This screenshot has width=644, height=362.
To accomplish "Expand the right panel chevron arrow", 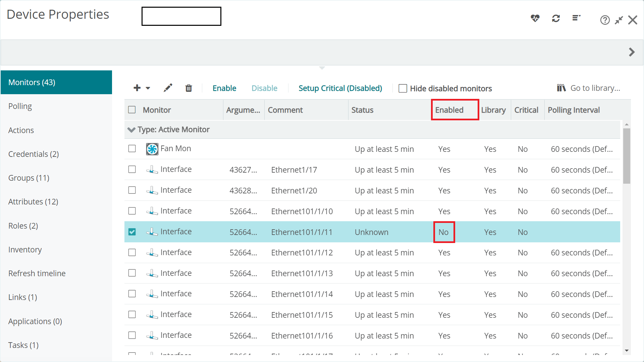I will [x=632, y=52].
